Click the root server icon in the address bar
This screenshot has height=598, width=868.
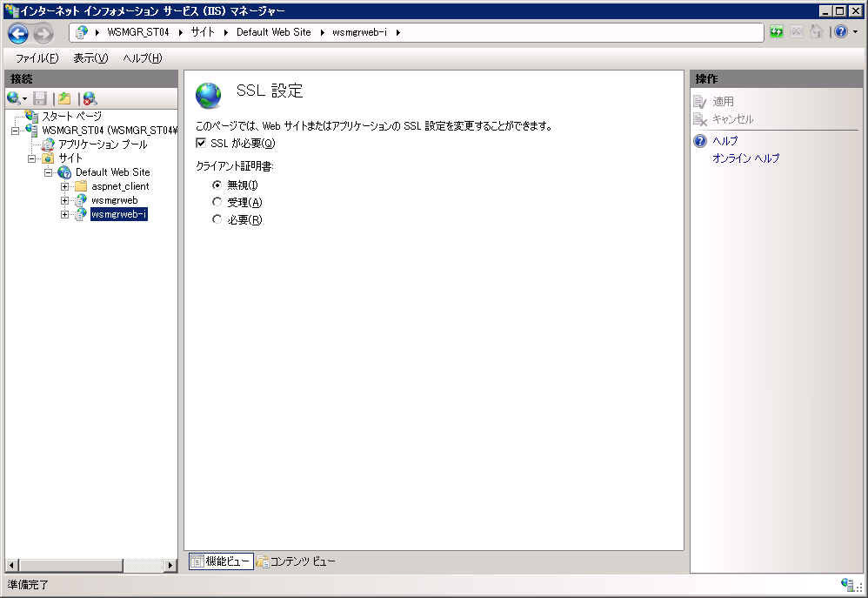click(x=82, y=33)
